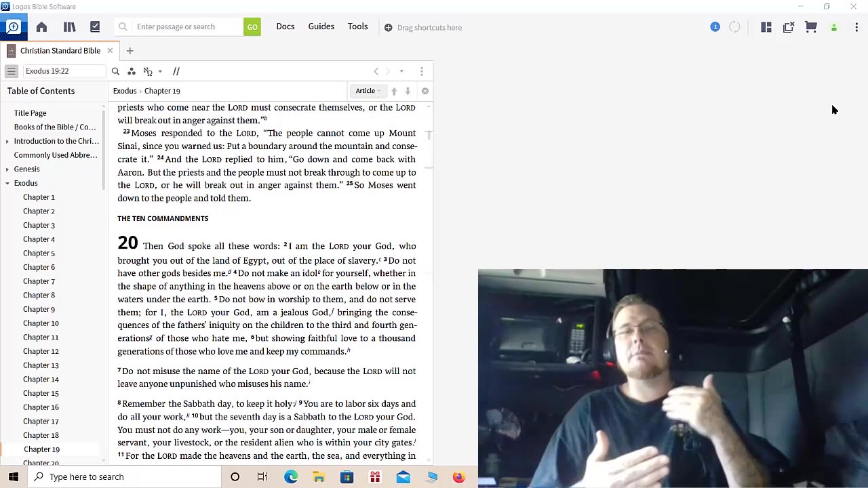Open the interlinear dropdown arrow
This screenshot has height=488, width=868.
click(x=160, y=71)
